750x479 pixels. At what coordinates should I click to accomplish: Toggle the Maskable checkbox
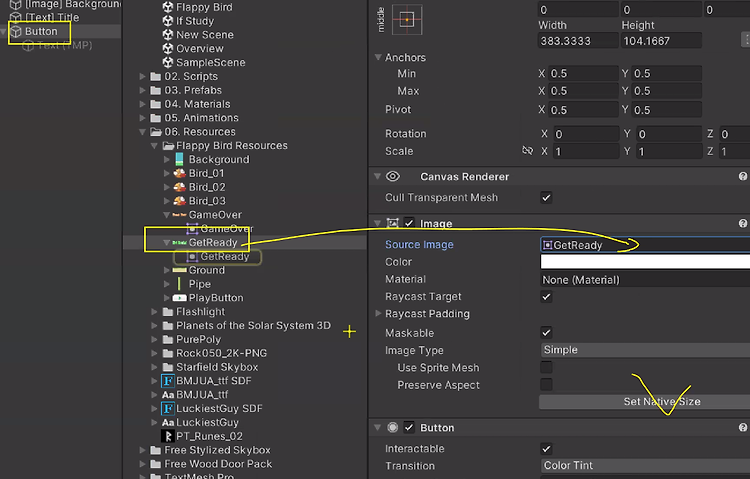point(546,333)
